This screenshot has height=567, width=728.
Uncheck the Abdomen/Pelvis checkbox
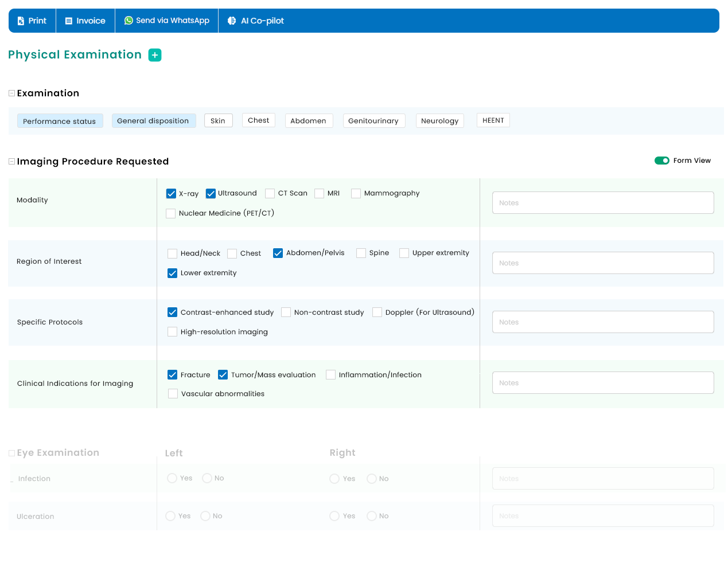coord(278,253)
